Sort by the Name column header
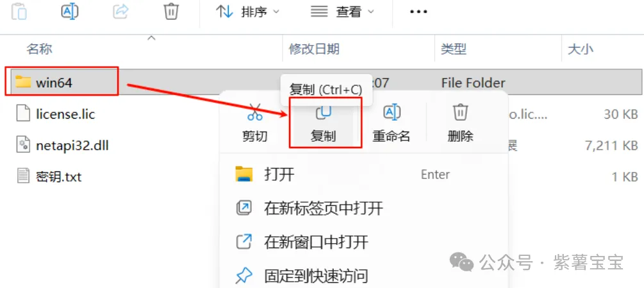Screen dimensions: 644x288 pos(40,50)
